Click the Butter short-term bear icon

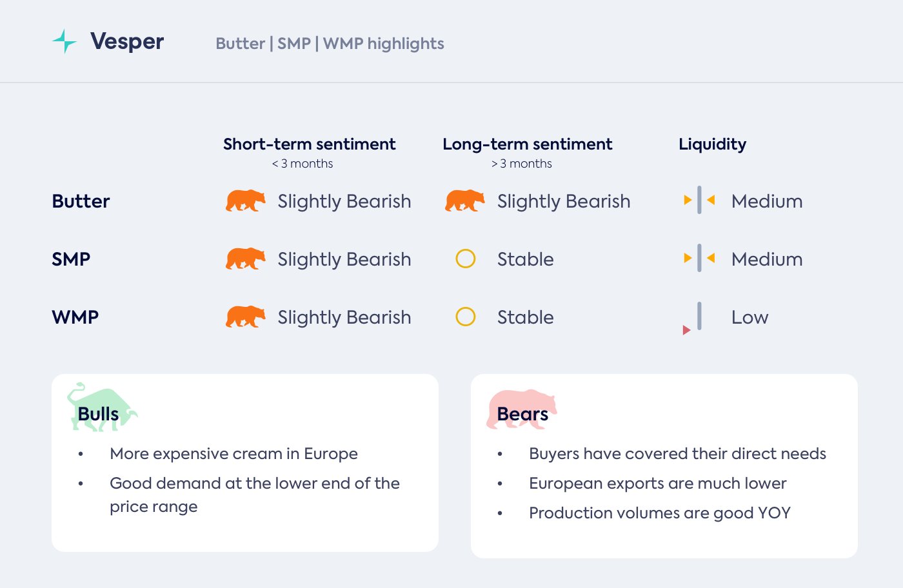coord(245,201)
